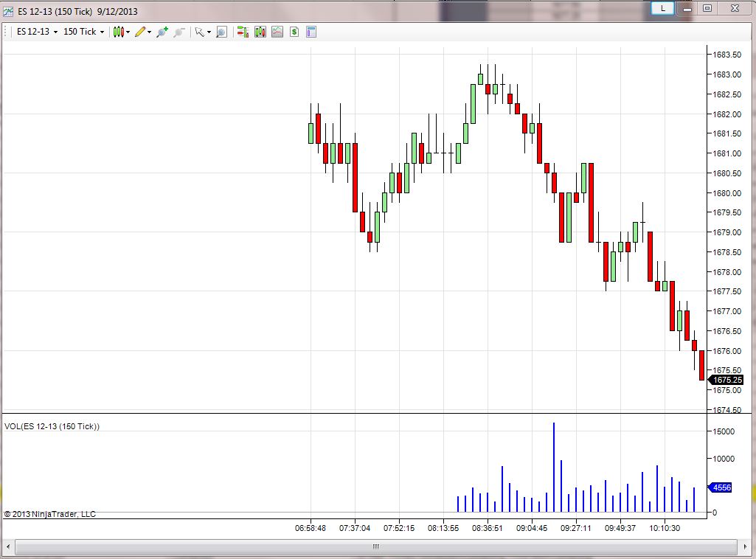Viewport: 756px width, 559px height.
Task: Expand the cursor type dropdown arrow
Action: [x=209, y=32]
